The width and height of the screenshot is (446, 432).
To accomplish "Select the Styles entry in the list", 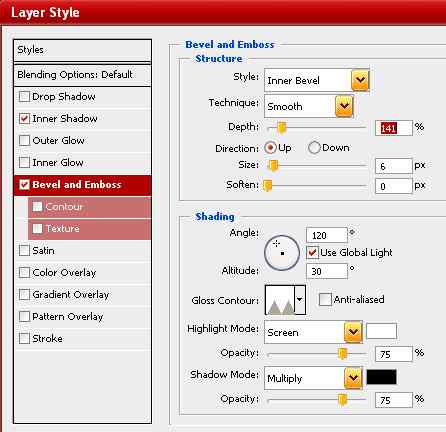I will click(x=82, y=50).
